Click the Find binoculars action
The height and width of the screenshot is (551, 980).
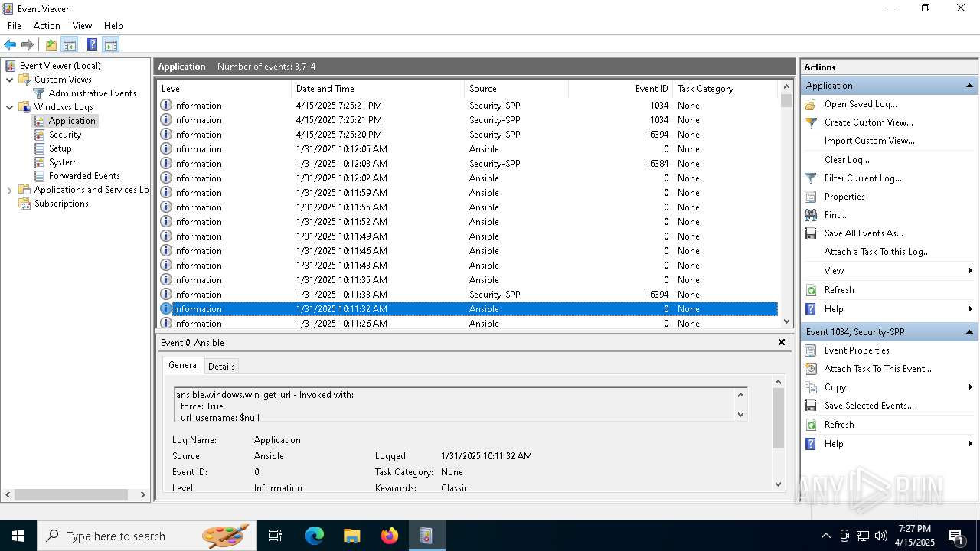click(811, 215)
